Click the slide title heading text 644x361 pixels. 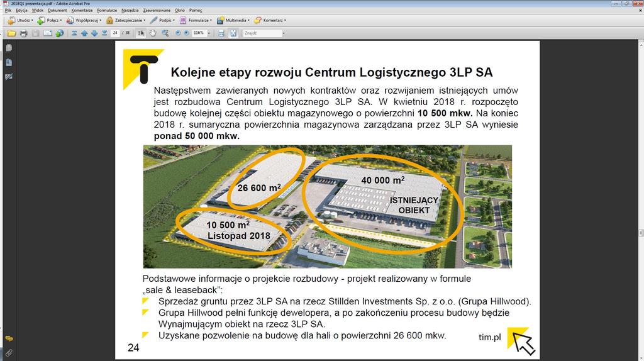331,72
